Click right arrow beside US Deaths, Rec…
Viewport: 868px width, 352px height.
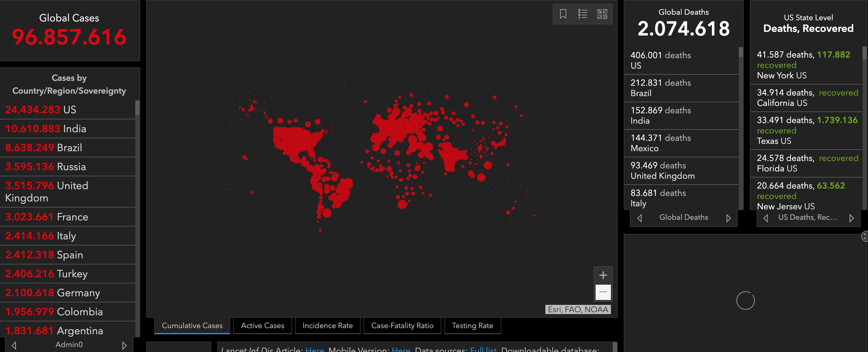851,218
